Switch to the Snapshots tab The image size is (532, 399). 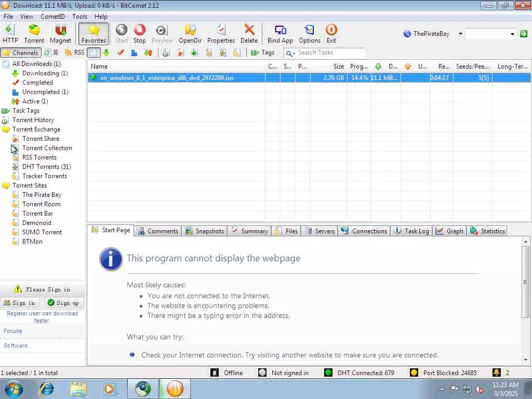coord(205,231)
